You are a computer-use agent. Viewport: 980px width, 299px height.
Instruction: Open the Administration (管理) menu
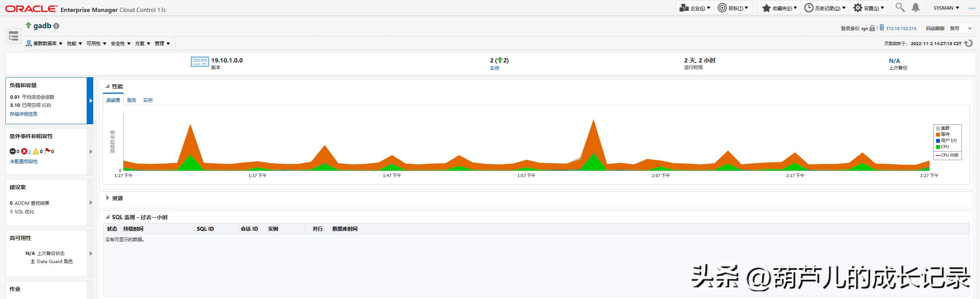162,44
